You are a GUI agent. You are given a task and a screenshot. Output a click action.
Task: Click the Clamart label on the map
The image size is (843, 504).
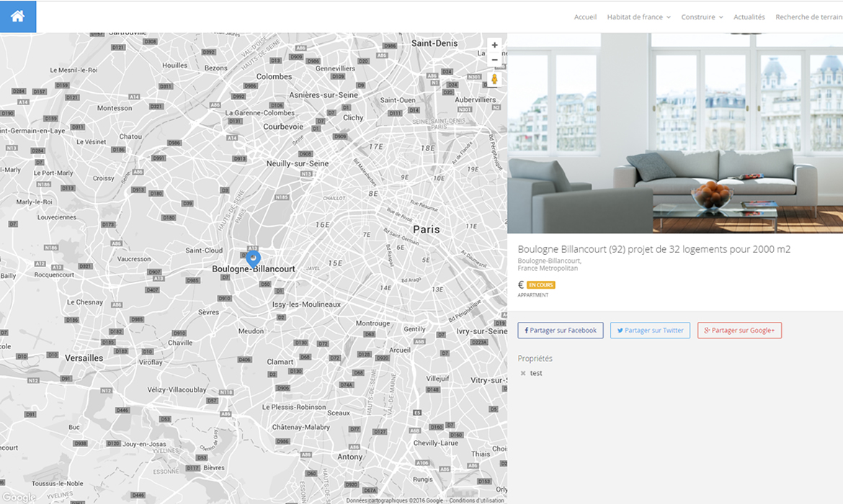(x=280, y=361)
